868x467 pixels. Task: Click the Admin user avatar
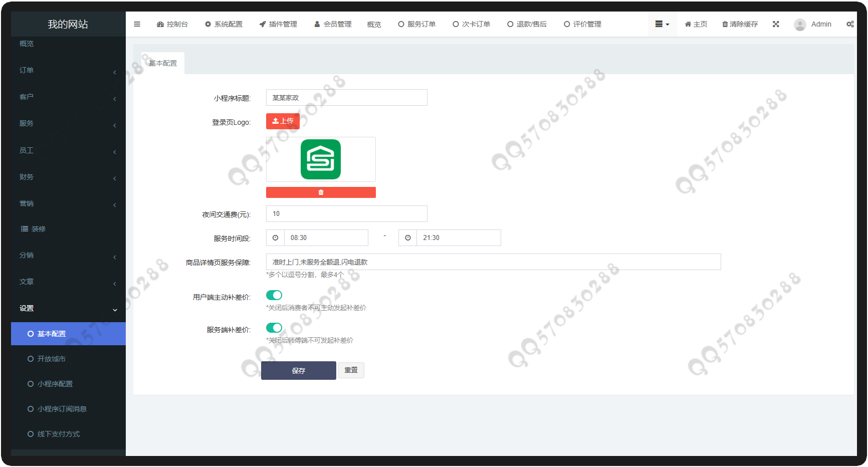point(800,25)
